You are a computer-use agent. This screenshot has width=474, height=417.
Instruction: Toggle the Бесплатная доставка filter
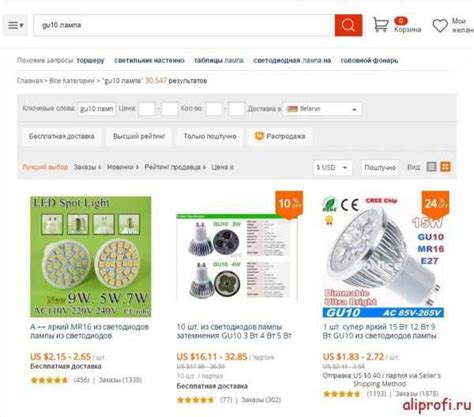[62, 136]
